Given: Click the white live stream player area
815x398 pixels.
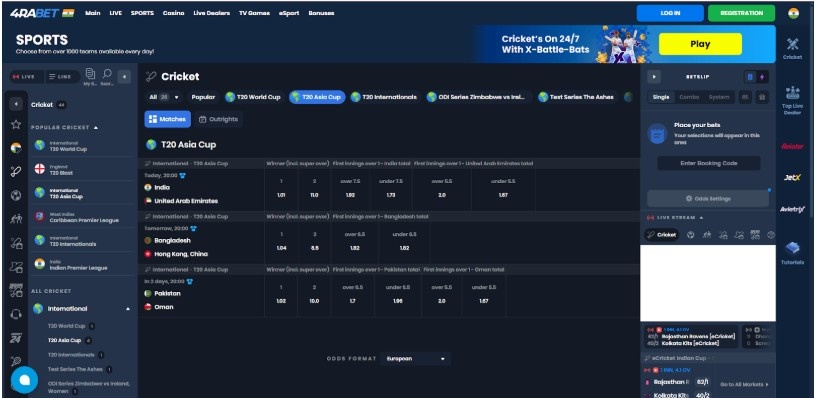Looking at the screenshot, I should tap(708, 283).
